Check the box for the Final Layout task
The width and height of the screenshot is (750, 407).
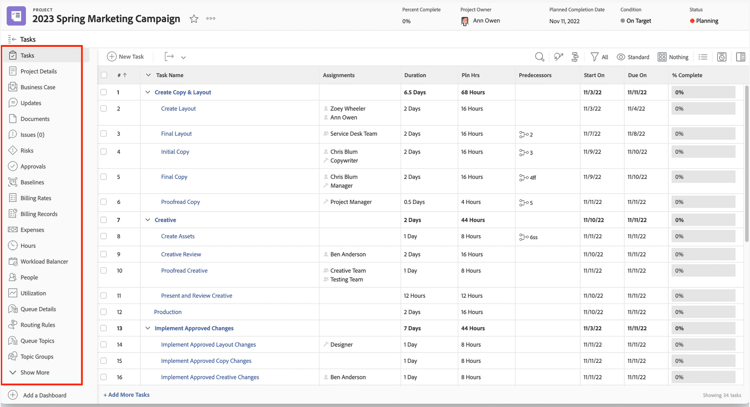[104, 133]
